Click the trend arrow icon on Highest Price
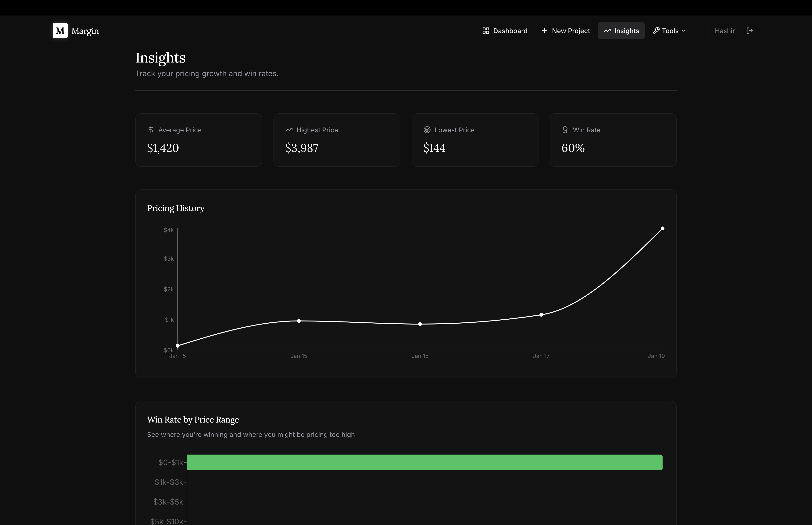This screenshot has height=525, width=812. pyautogui.click(x=289, y=130)
